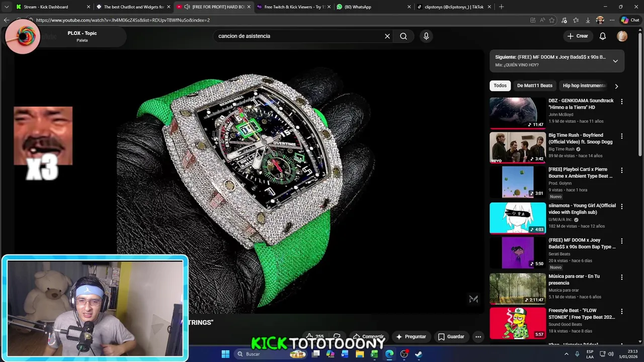644x362 pixels.
Task: Switch to Stream - Kick Dashboard tab
Action: [x=53, y=7]
